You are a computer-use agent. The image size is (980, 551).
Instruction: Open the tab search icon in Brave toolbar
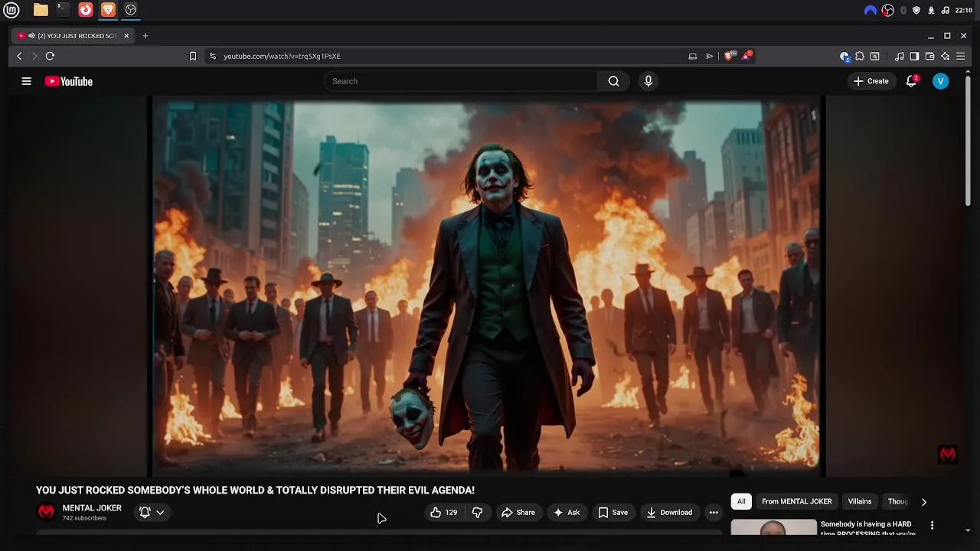[875, 56]
